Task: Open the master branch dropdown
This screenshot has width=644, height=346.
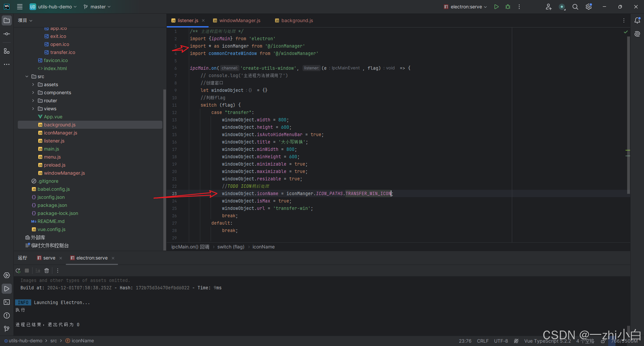Action: [97, 7]
